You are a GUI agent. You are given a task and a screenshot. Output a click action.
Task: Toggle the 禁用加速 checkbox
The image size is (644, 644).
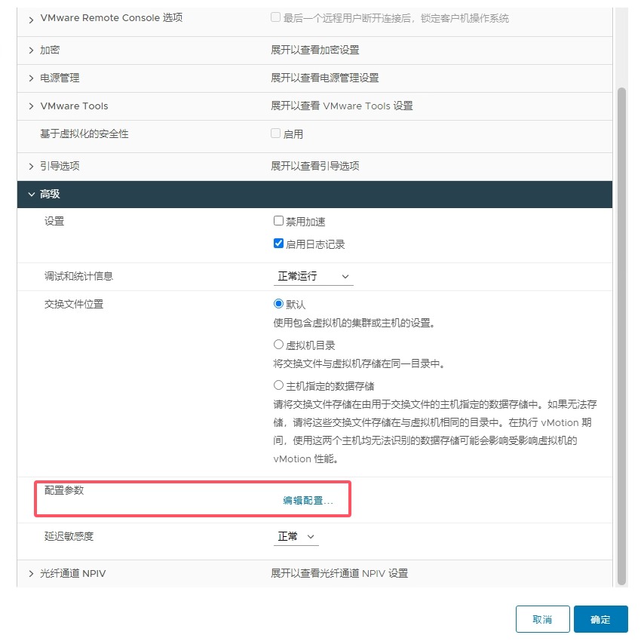click(x=278, y=222)
